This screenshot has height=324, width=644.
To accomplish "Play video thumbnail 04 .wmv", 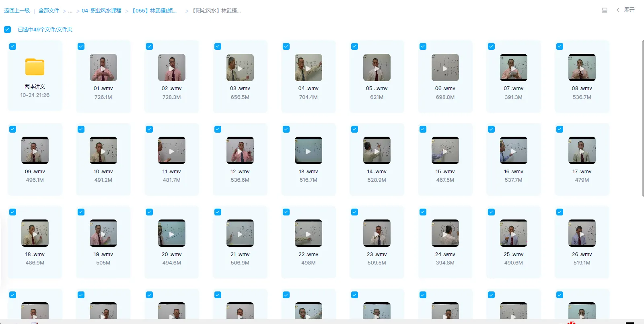I will coord(309,68).
